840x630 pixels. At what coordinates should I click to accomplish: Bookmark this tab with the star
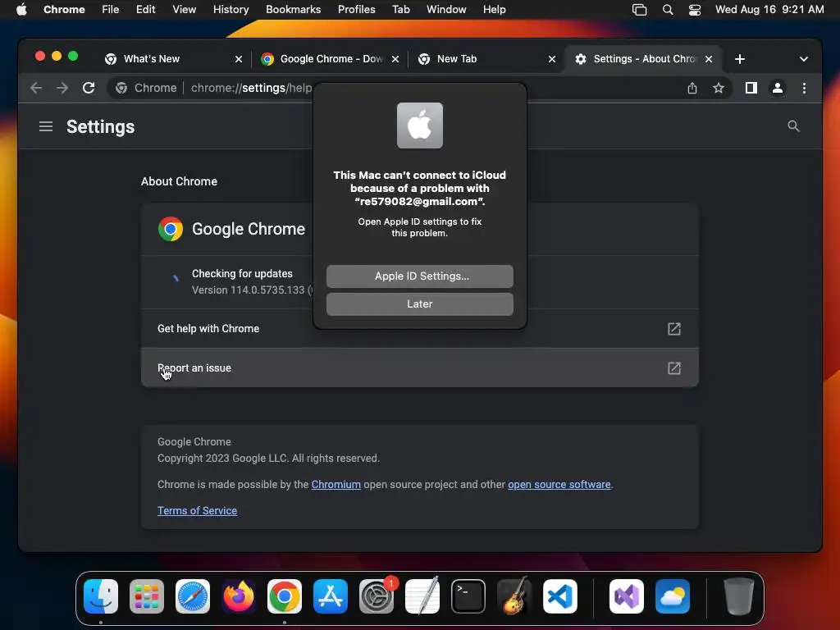719,88
